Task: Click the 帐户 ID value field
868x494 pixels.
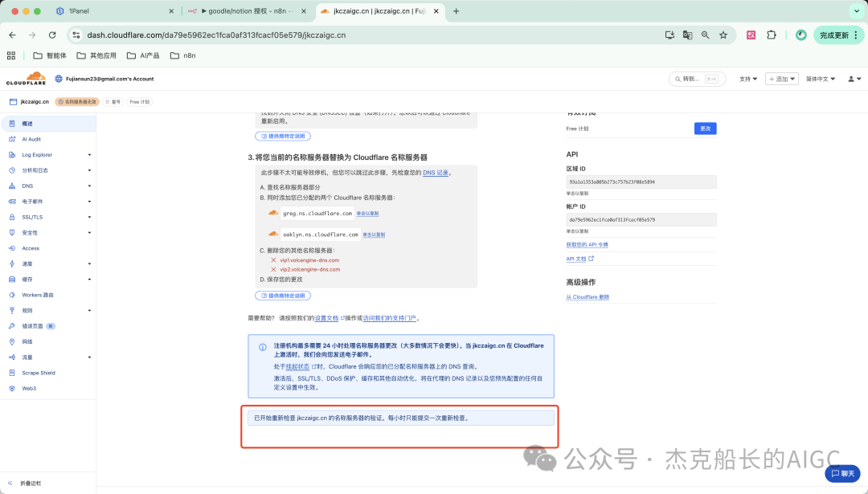Action: point(641,219)
